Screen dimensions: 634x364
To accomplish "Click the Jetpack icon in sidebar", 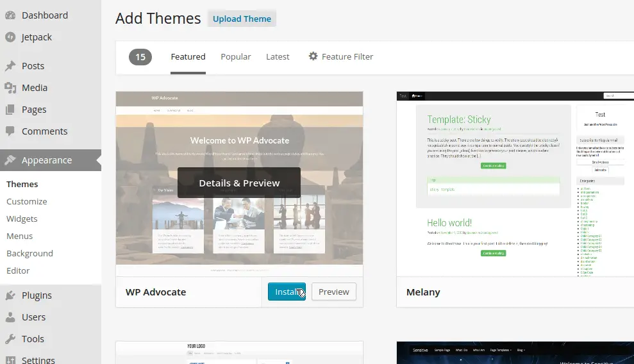I will coord(10,37).
